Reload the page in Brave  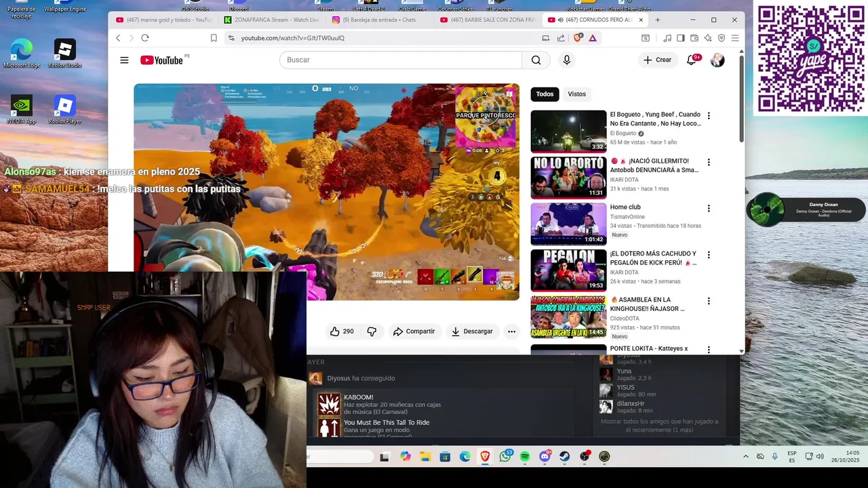coord(144,38)
